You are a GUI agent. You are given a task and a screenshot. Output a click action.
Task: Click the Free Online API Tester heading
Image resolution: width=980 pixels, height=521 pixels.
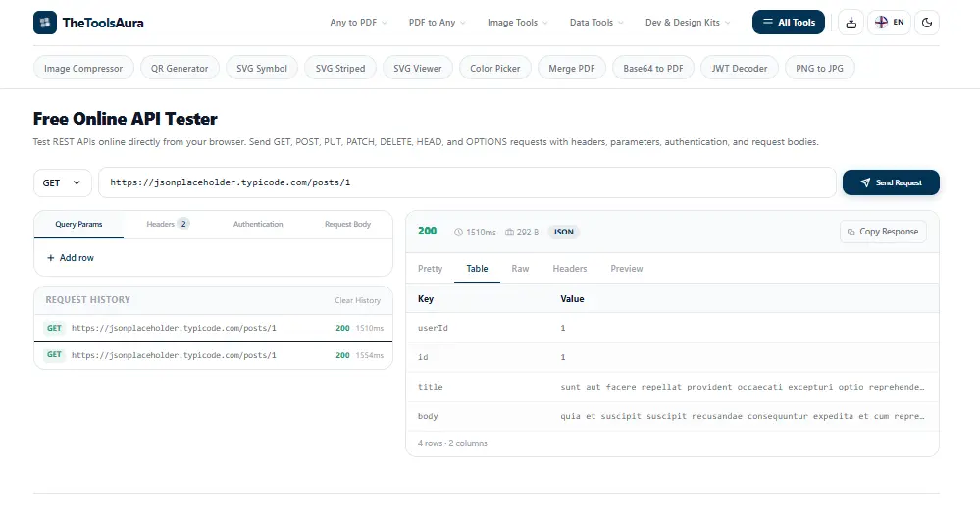[x=125, y=118]
